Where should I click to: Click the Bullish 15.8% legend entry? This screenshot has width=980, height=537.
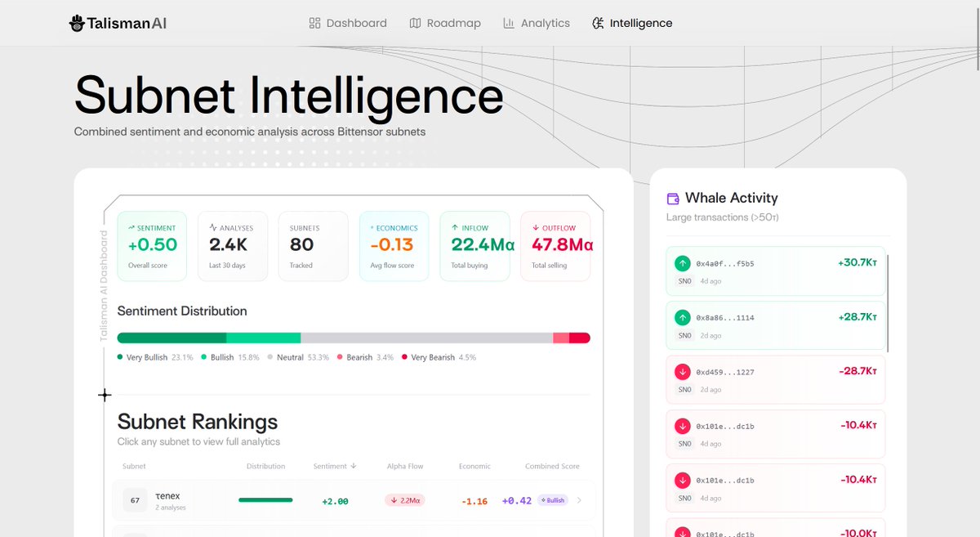[x=230, y=357]
